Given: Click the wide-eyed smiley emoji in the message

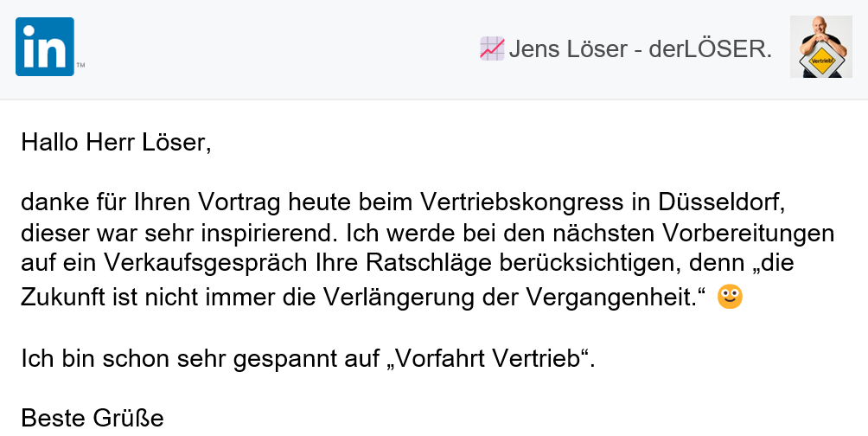Looking at the screenshot, I should pos(731,297).
